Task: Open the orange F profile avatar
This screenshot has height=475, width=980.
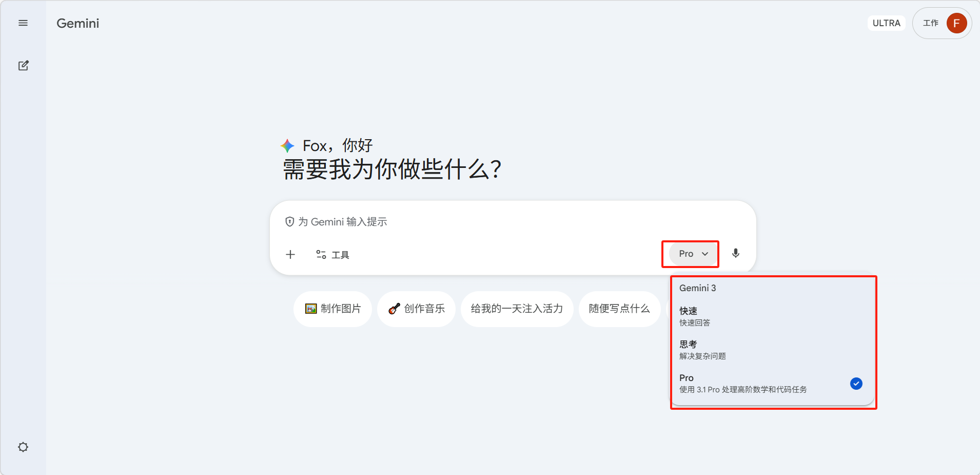Action: pyautogui.click(x=956, y=23)
